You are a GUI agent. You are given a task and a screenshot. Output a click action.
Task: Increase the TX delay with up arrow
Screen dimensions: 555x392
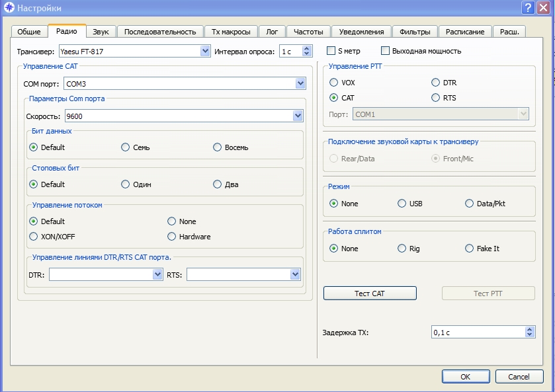click(529, 329)
